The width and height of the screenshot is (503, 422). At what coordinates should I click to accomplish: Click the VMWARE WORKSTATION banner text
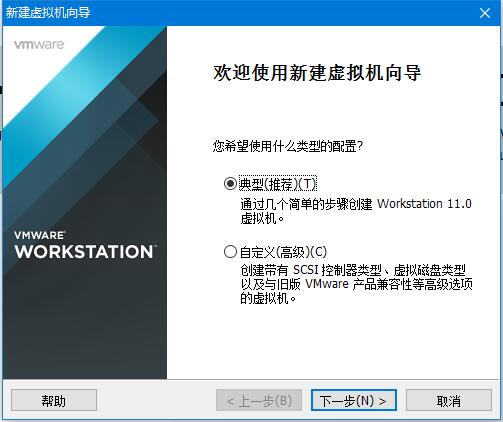click(x=85, y=245)
